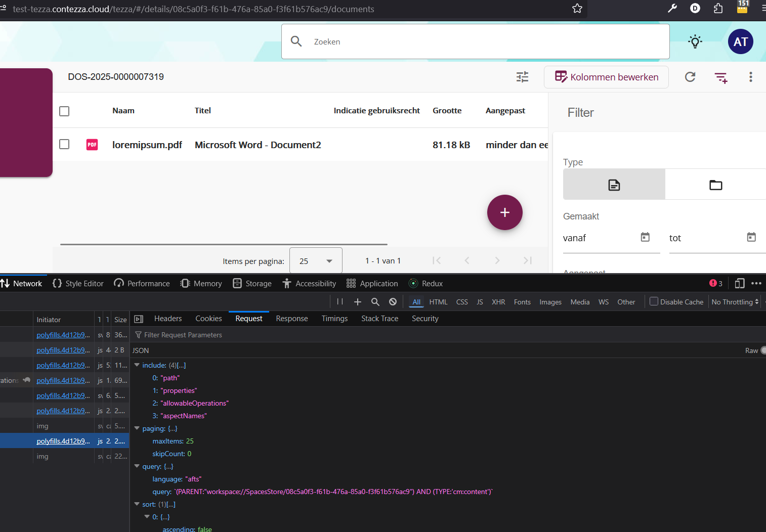
Task: Click the refresh icon in the document toolbar
Action: point(690,77)
